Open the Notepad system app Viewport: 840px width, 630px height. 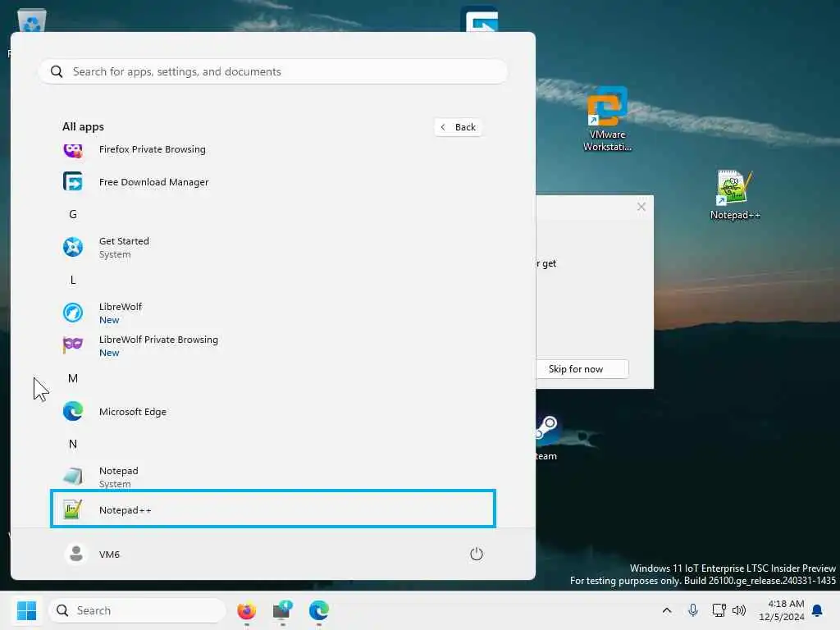[x=273, y=477]
